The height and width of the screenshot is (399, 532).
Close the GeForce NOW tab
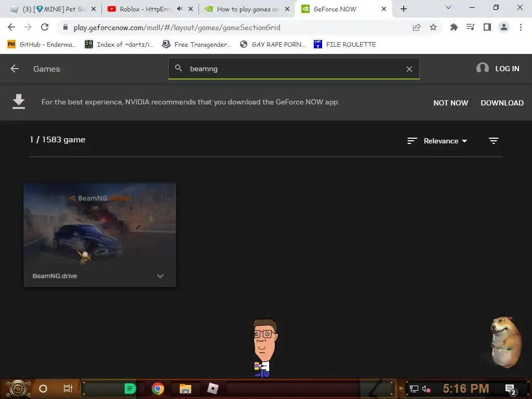384,9
